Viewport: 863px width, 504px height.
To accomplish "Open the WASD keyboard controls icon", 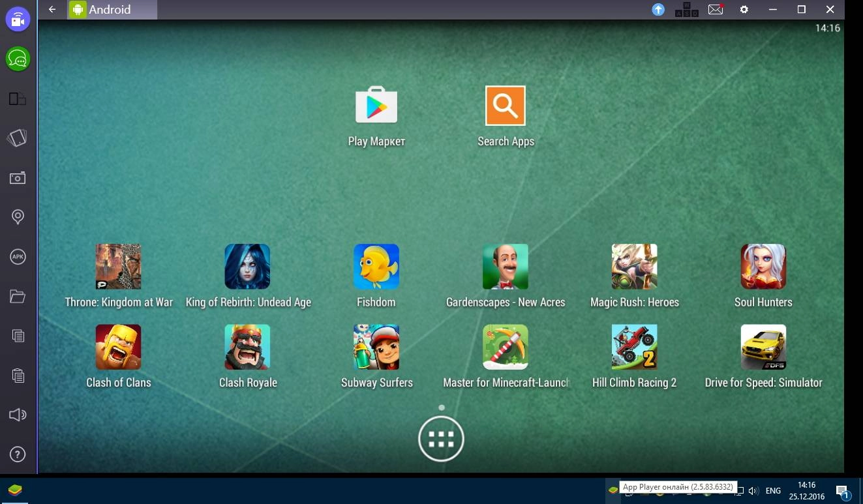I will 686,10.
